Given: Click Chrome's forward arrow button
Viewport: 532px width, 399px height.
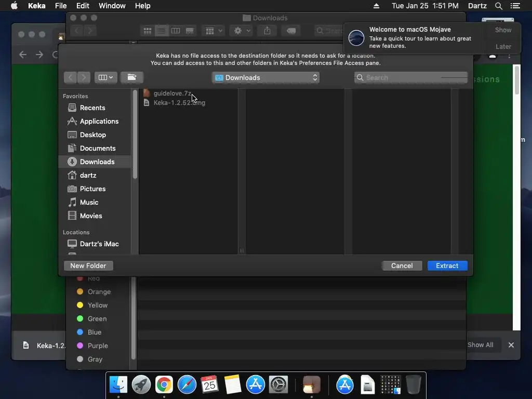Looking at the screenshot, I should [39, 55].
